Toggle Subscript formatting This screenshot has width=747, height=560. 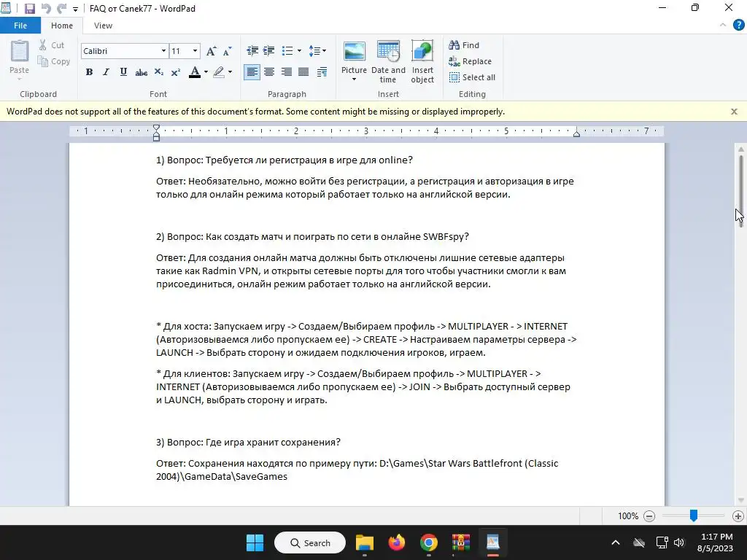pyautogui.click(x=158, y=72)
